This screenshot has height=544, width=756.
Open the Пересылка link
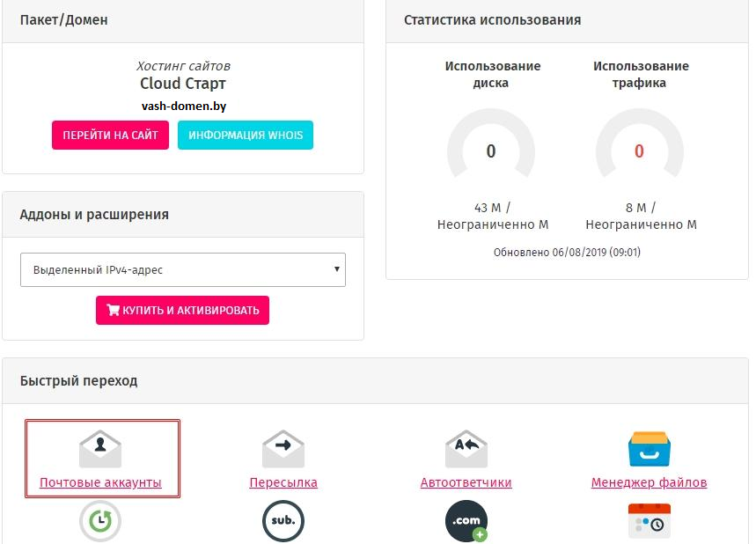pos(283,482)
